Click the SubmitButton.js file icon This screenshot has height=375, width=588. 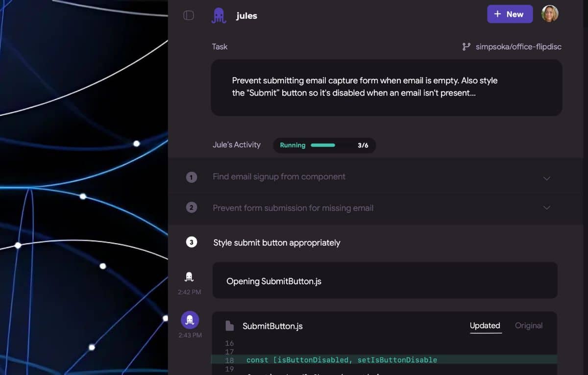pyautogui.click(x=229, y=326)
